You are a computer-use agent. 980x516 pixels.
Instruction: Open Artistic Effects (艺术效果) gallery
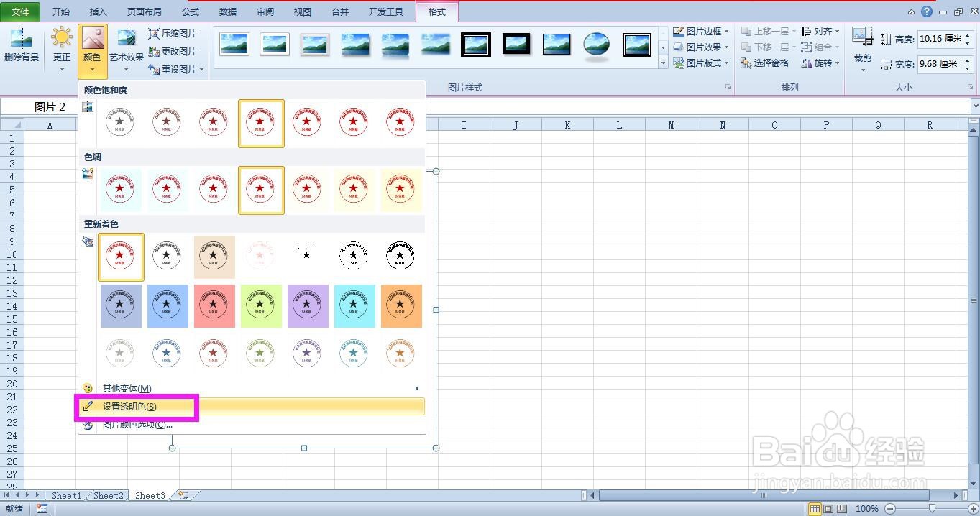click(127, 50)
